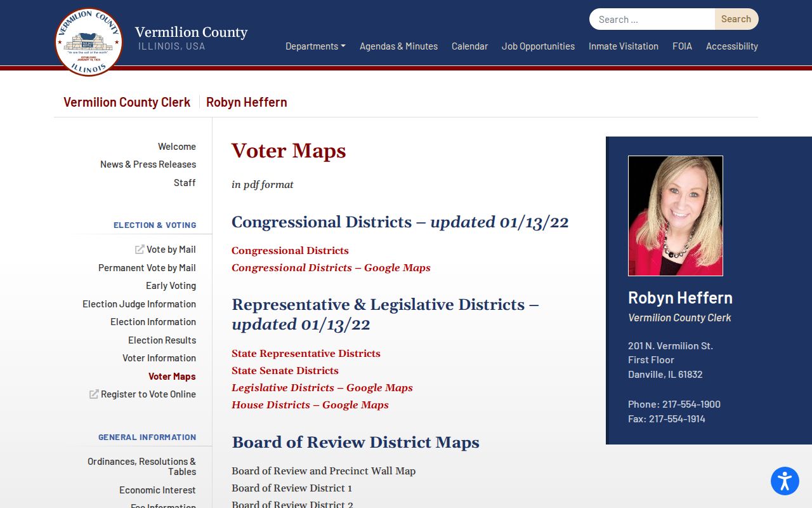Select the active Voter Maps sidebar item
Screen dimensions: 812x508
click(x=172, y=377)
